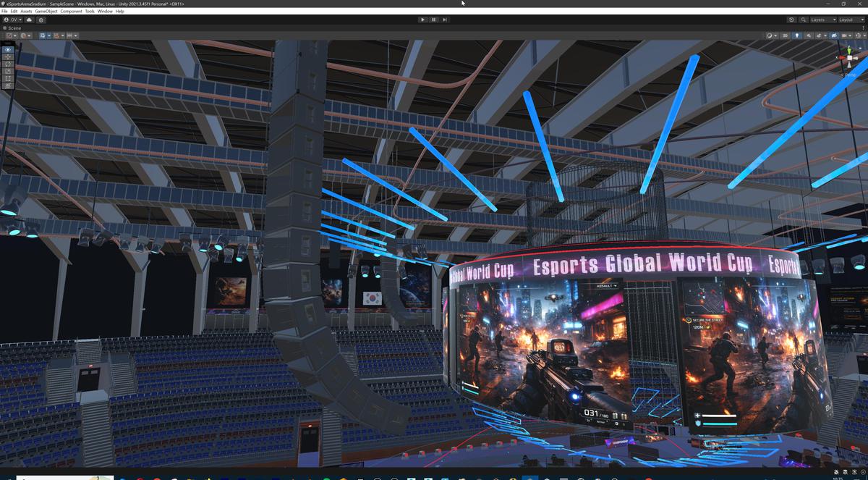The width and height of the screenshot is (868, 480).
Task: Toggle the Gizmos button
Action: point(858,35)
